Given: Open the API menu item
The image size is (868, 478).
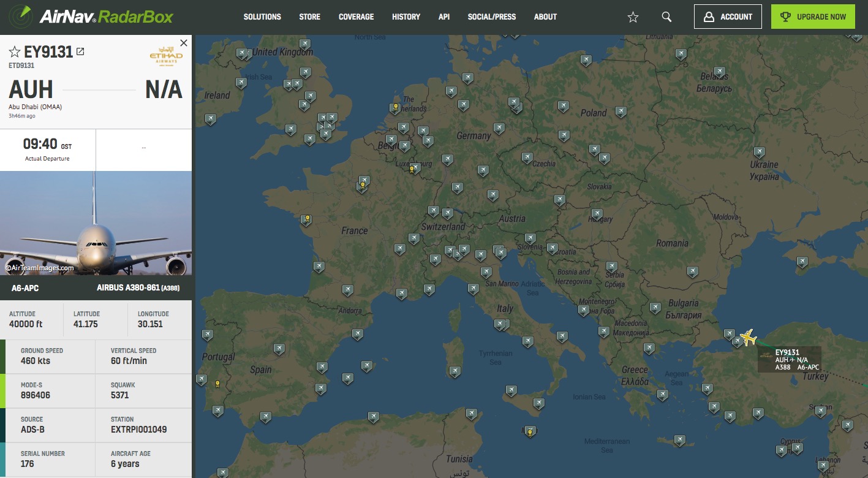Looking at the screenshot, I should [x=443, y=17].
